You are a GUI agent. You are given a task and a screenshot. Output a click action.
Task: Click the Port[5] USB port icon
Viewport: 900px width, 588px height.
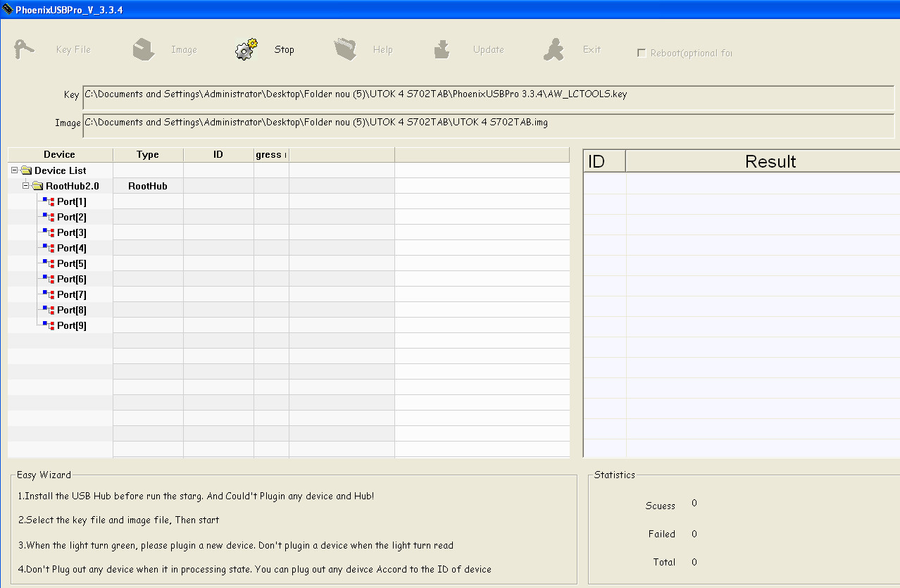(49, 263)
